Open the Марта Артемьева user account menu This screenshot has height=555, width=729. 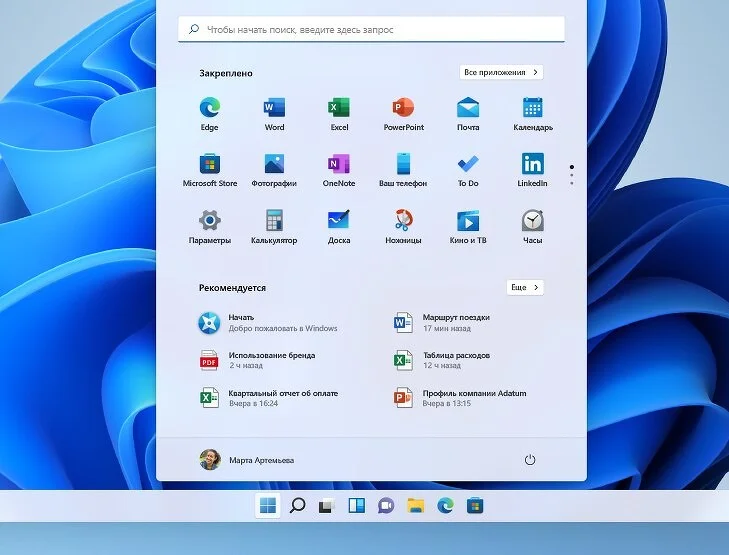click(247, 460)
